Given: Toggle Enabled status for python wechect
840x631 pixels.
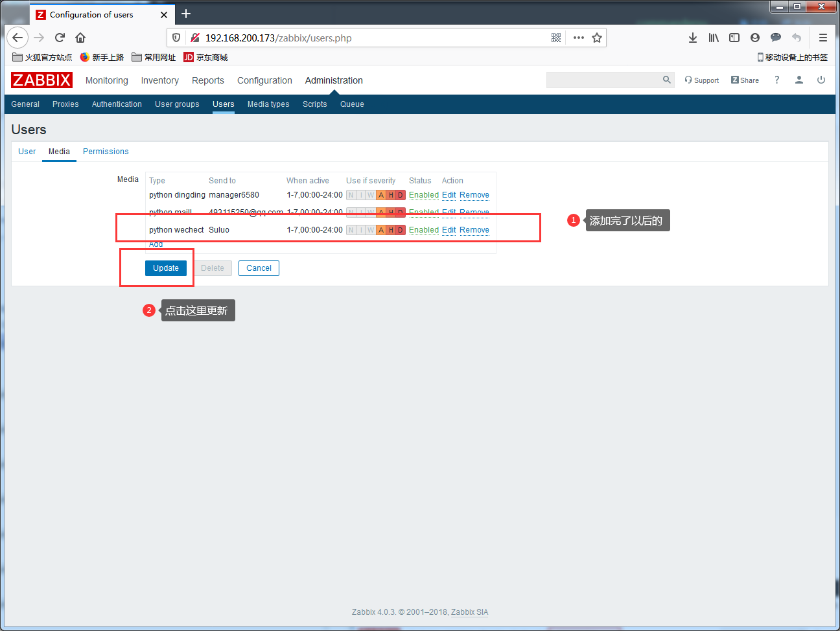Looking at the screenshot, I should (424, 230).
